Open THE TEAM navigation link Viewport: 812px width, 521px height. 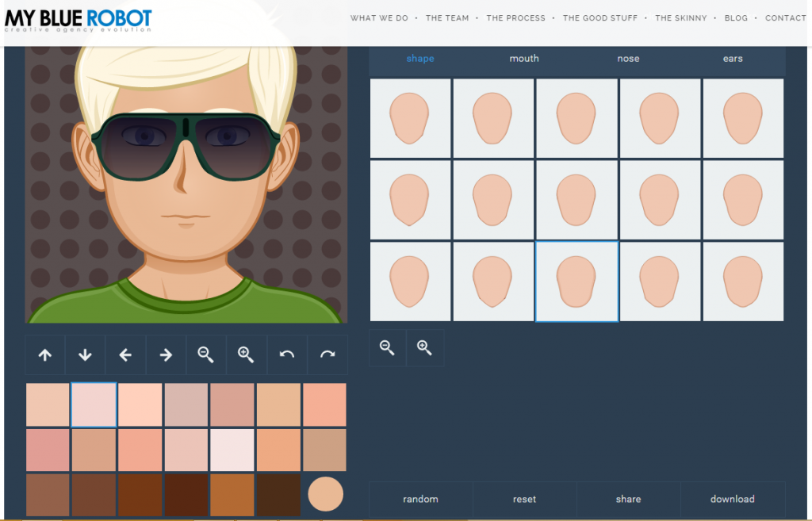(447, 18)
